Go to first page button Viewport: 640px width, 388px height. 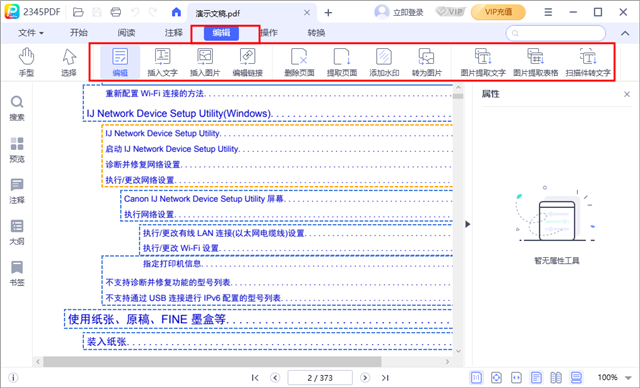255,378
